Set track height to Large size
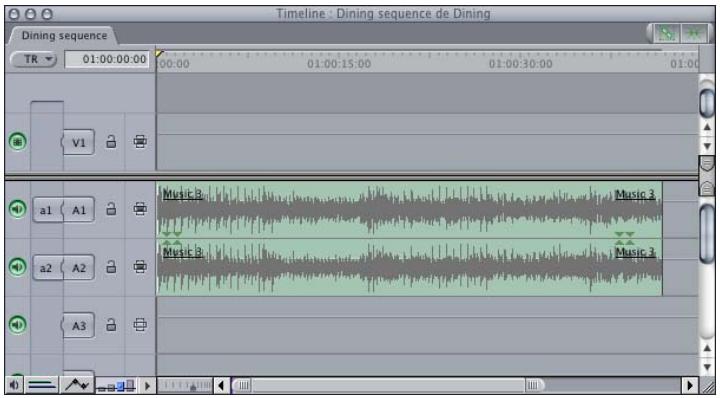 click(130, 386)
